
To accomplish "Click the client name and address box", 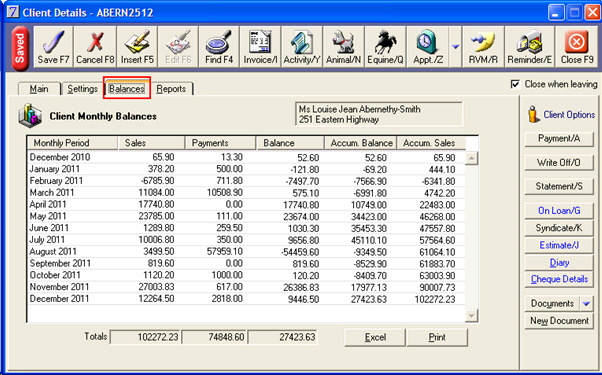I will pyautogui.click(x=379, y=114).
